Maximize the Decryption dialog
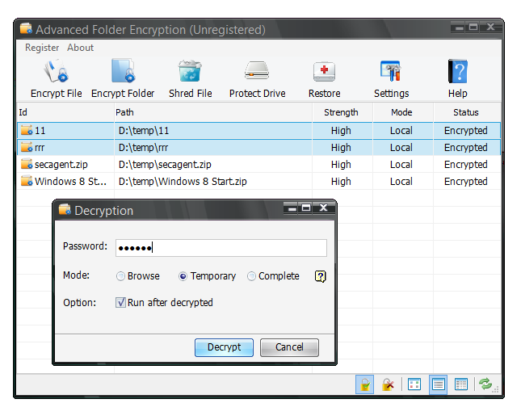This screenshot has height=420, width=521. 306,208
